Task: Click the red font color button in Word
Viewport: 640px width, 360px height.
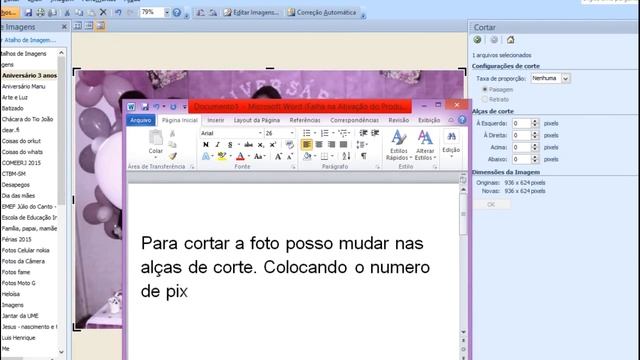Action: click(240, 156)
